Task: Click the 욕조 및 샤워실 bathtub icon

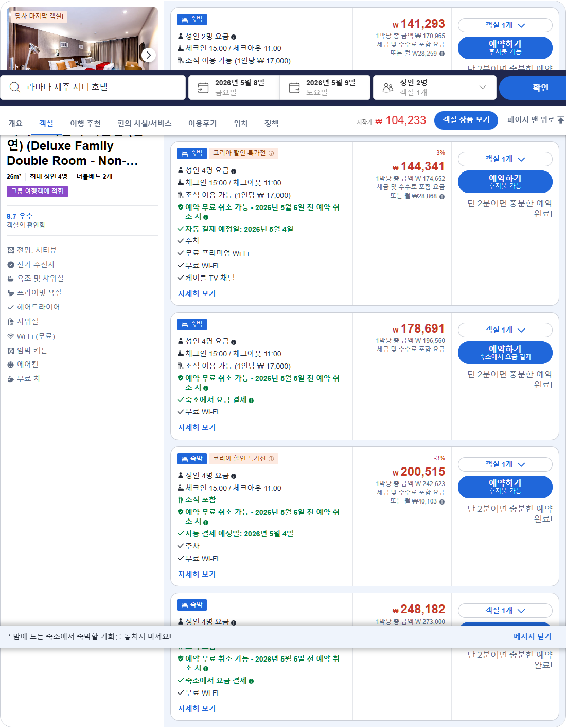Action: (11, 279)
